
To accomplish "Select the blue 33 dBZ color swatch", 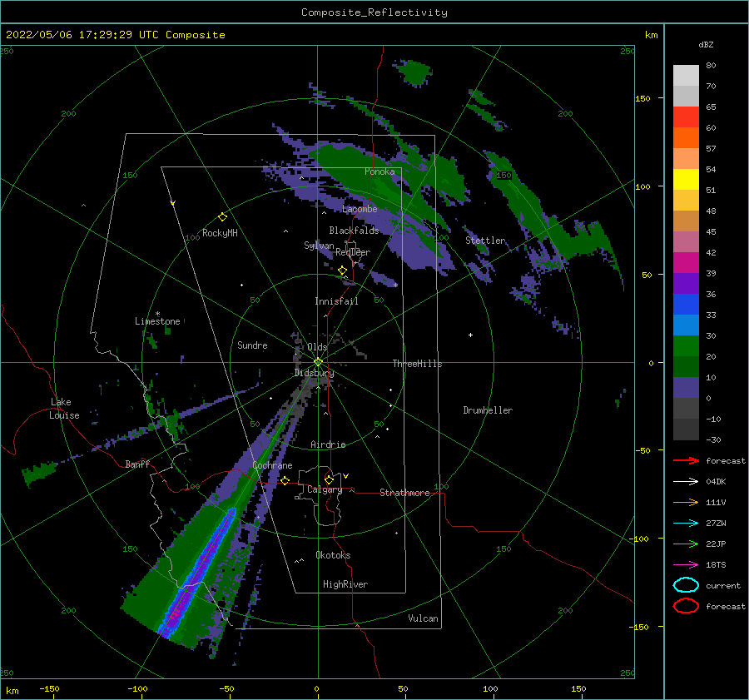I will tap(686, 305).
